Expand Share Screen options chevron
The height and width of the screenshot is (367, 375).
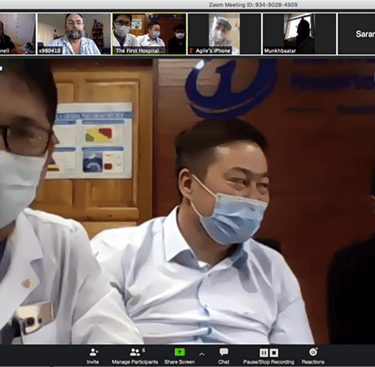click(x=202, y=354)
